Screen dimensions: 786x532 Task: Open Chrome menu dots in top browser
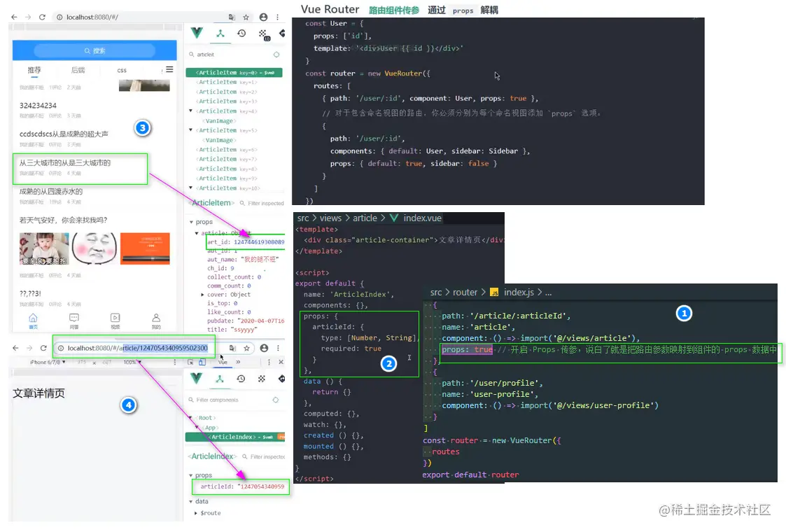coord(277,17)
